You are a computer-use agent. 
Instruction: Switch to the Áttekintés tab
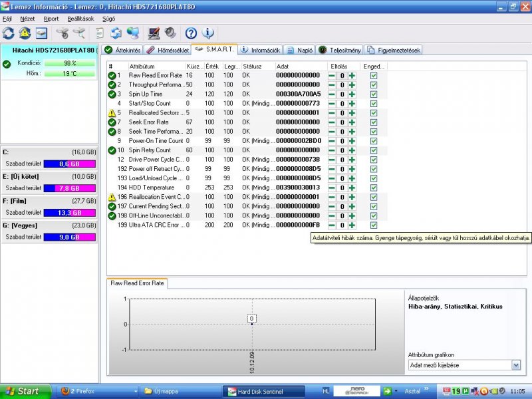[x=123, y=51]
